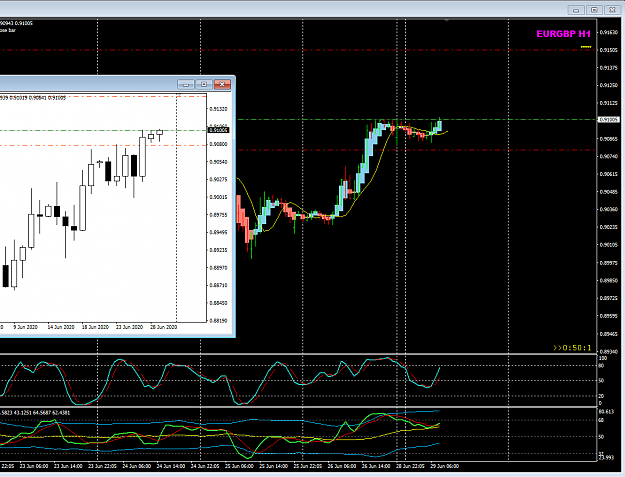This screenshot has height=477, width=625.
Task: Click 0.90105 on the H1 price scale
Action: [609, 245]
